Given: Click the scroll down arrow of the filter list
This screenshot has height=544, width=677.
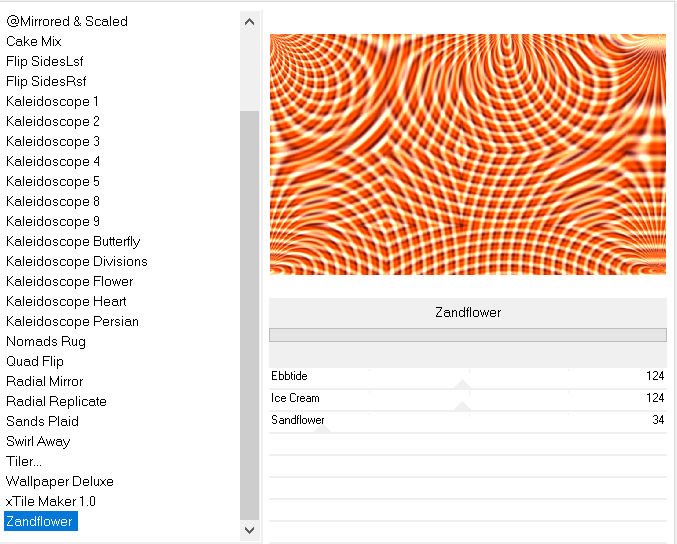Looking at the screenshot, I should [x=250, y=529].
